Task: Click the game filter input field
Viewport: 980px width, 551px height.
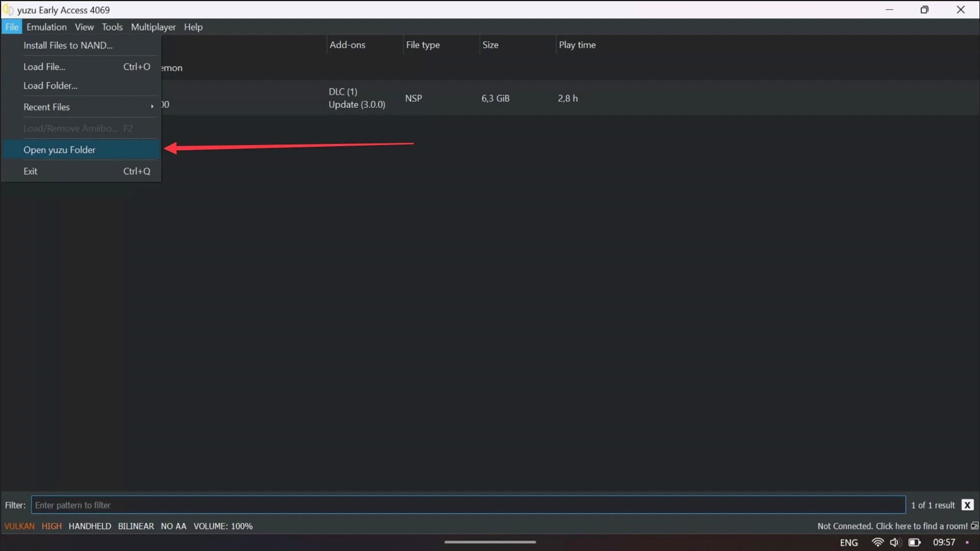Action: click(x=468, y=505)
